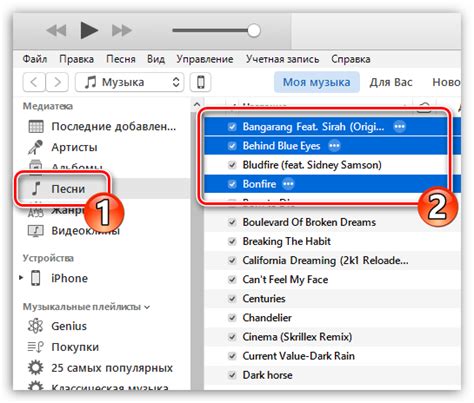The image size is (474, 403).
Task: Open options for Bangarang Feat. Sirah ellipsis
Action: [x=399, y=127]
